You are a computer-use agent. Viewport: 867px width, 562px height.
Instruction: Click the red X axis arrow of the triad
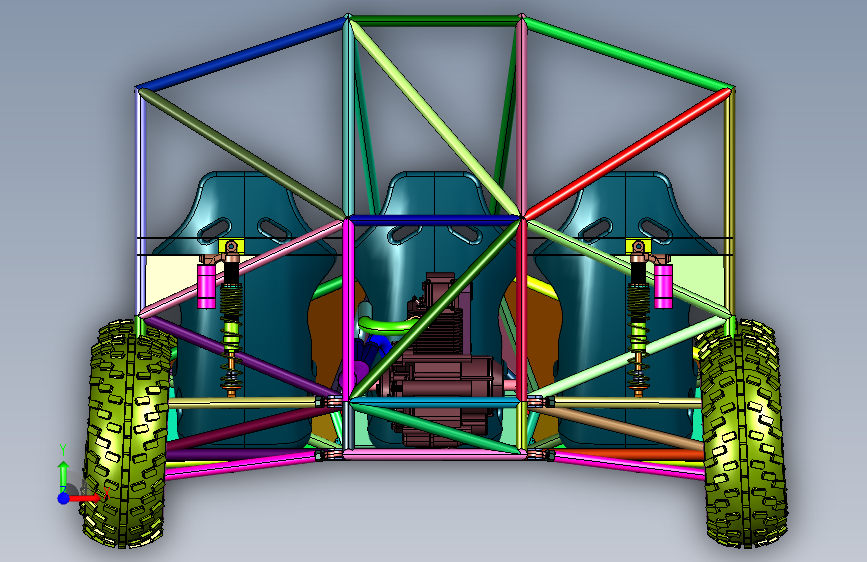pos(87,498)
